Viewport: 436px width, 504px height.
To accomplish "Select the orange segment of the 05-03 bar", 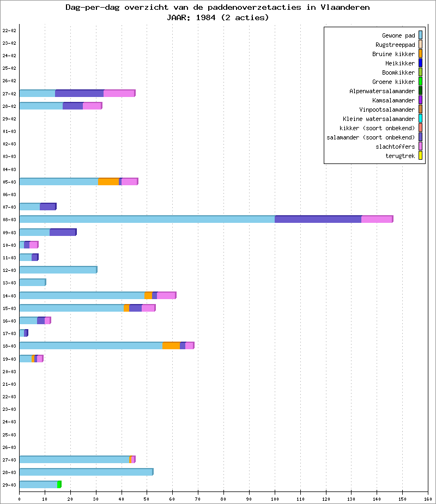I will 108,182.
